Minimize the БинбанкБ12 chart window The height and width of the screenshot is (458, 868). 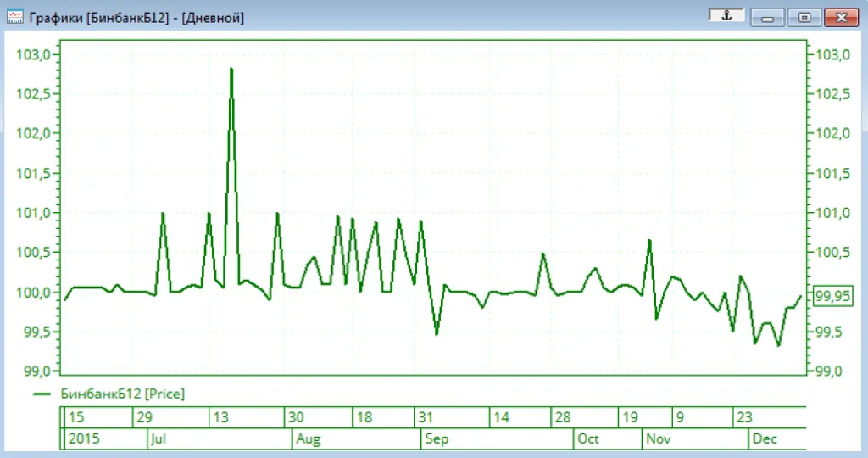click(x=767, y=17)
